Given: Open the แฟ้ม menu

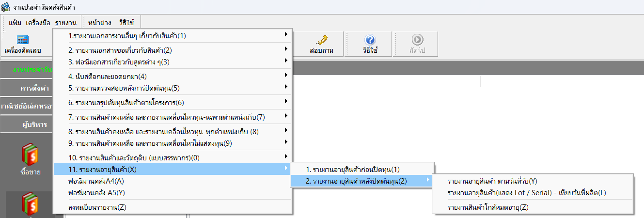Looking at the screenshot, I should click(16, 22).
